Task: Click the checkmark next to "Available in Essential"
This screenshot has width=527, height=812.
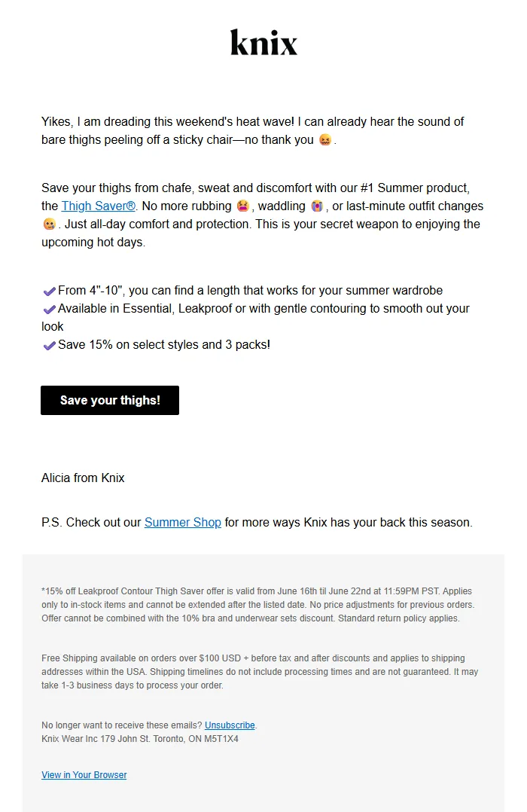Action: (x=49, y=309)
